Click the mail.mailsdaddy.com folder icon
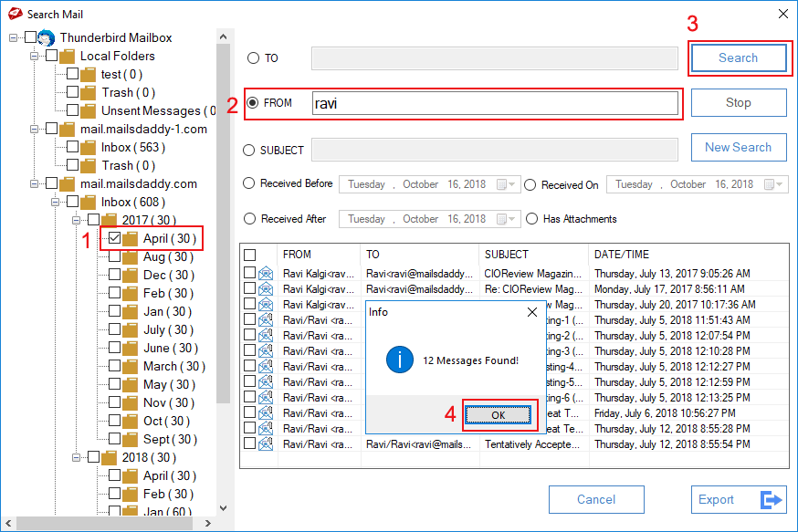Viewport: 798px width, 532px height. 68,184
